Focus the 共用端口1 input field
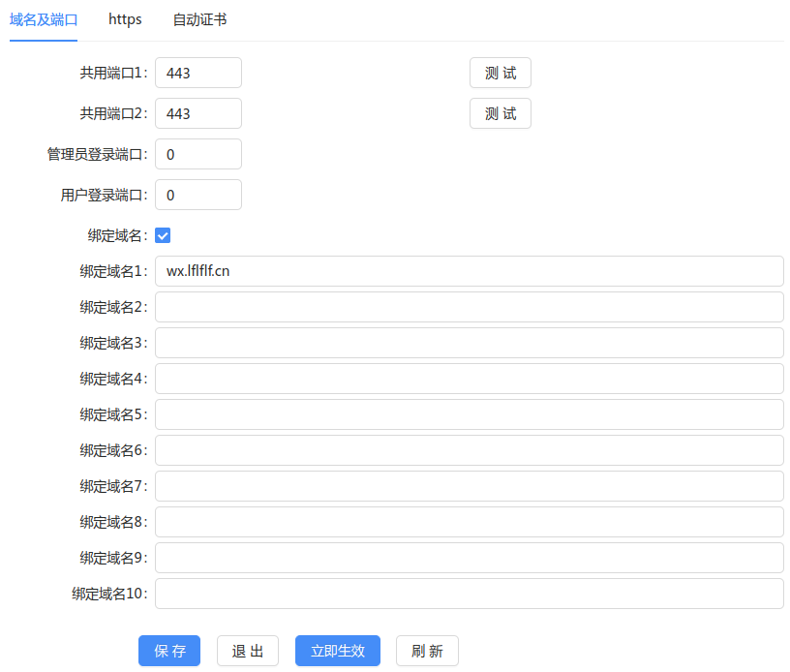Screen dimensions: 790x672 197,73
